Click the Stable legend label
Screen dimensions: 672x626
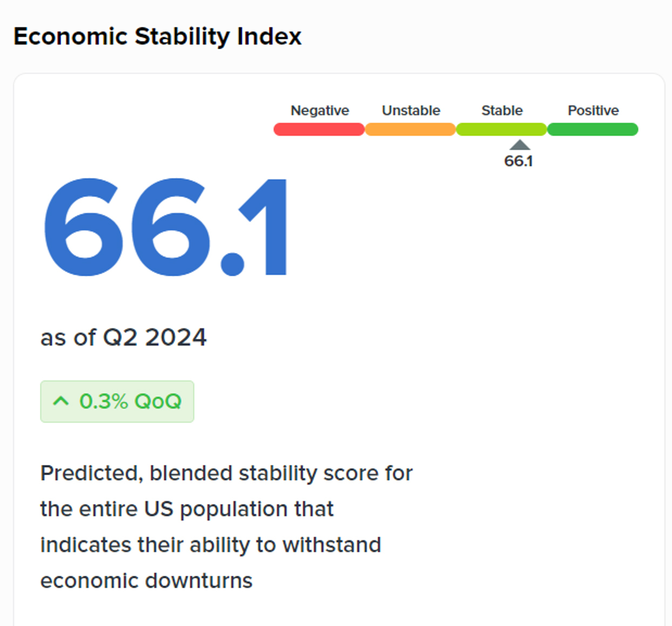[502, 110]
